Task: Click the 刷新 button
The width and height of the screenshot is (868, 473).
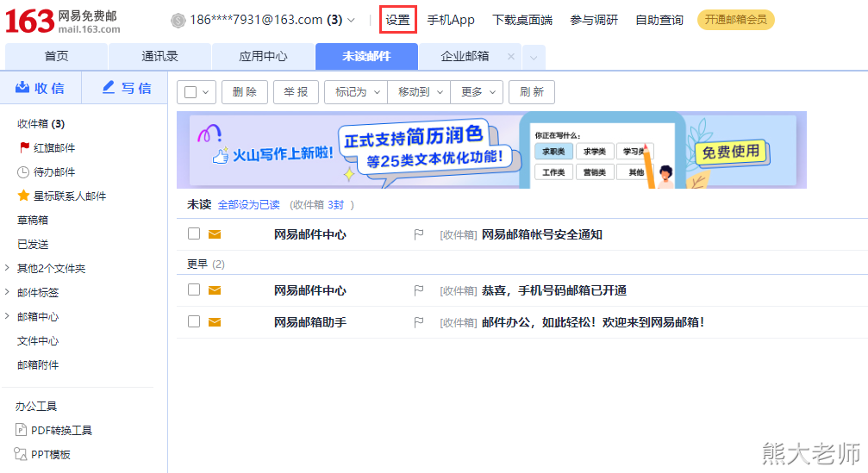Action: pos(532,92)
